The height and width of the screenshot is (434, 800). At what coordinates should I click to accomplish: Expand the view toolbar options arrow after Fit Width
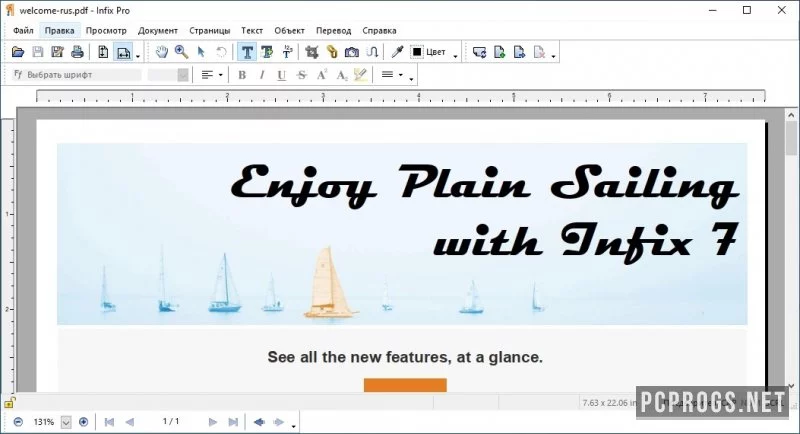(x=138, y=56)
